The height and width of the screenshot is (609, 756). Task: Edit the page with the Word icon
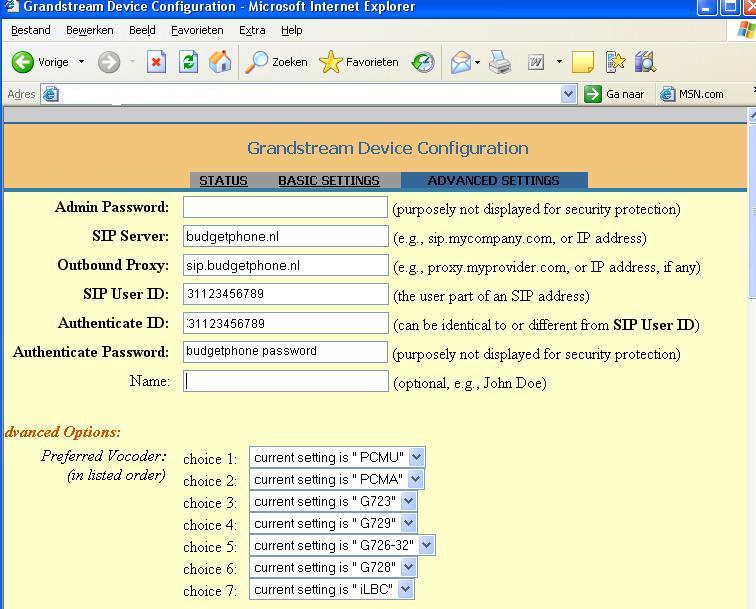(x=536, y=62)
